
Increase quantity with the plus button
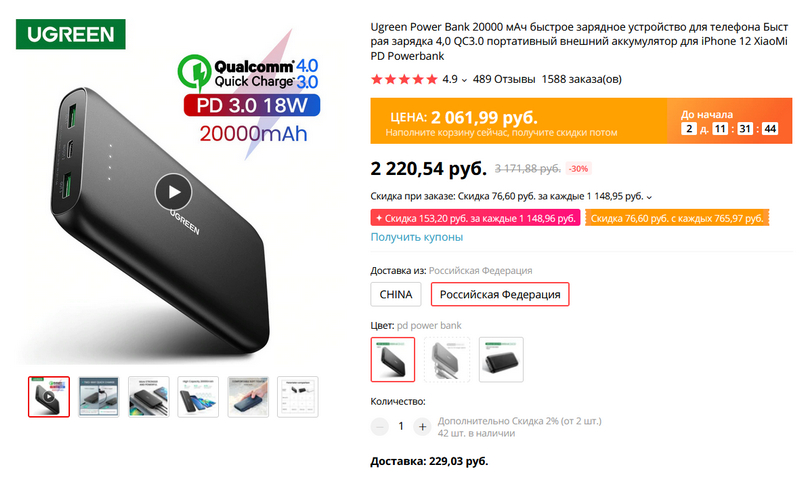click(422, 426)
